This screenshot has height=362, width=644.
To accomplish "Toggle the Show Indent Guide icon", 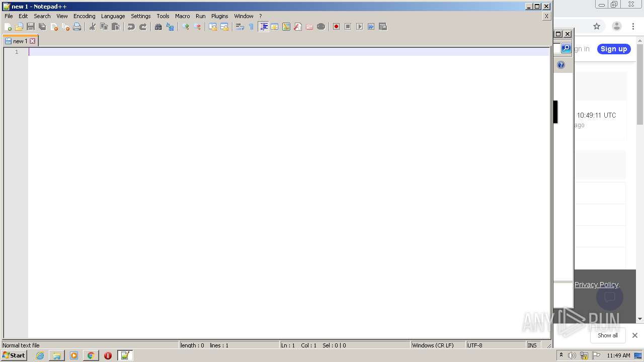I will [x=263, y=27].
